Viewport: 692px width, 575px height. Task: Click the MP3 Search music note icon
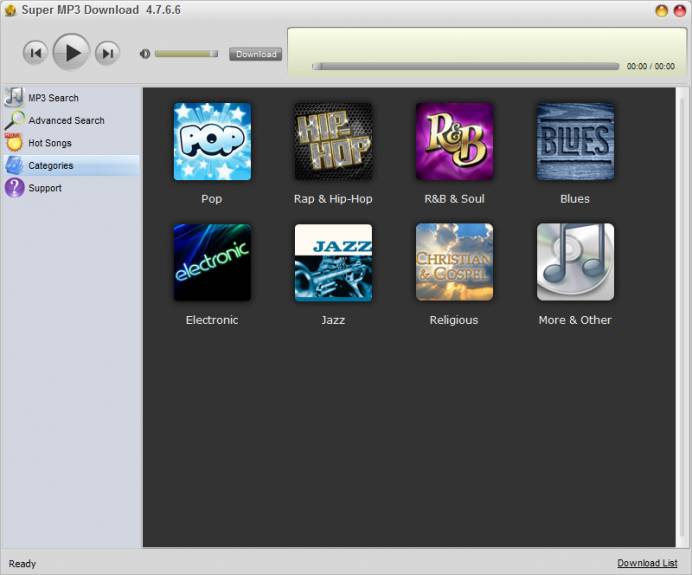coord(14,97)
